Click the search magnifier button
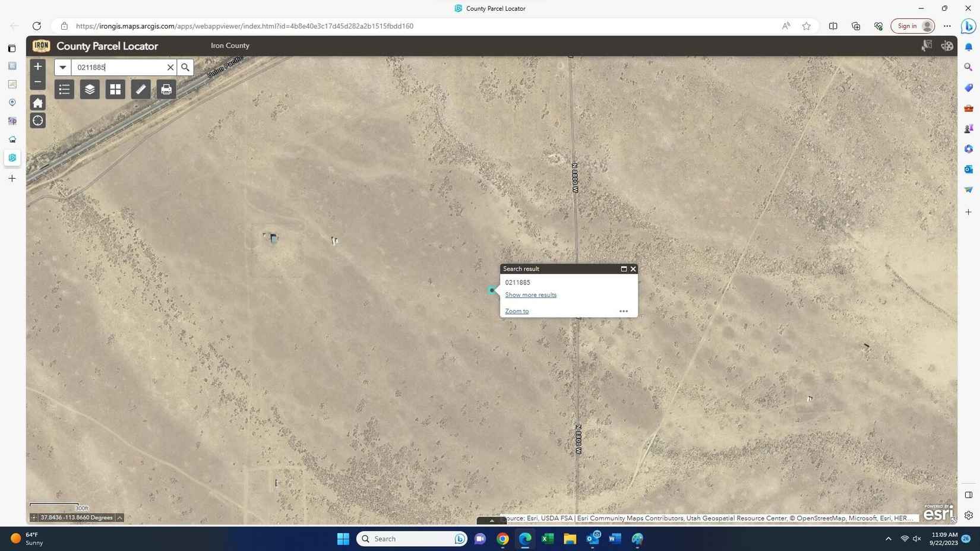The height and width of the screenshot is (551, 980). [185, 68]
